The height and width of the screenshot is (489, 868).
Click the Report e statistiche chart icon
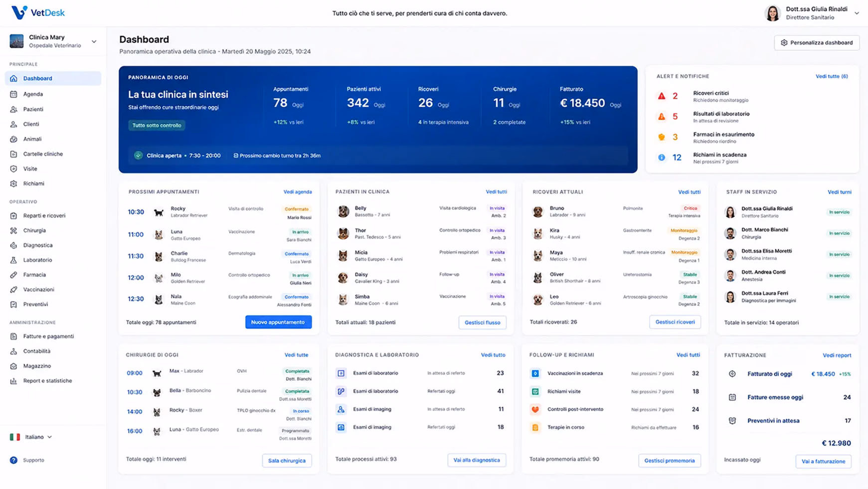(x=13, y=381)
